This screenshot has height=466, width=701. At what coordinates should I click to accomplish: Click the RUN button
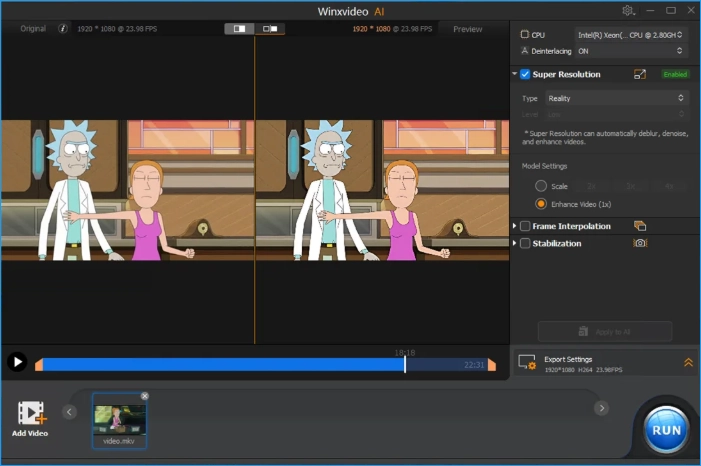(666, 430)
